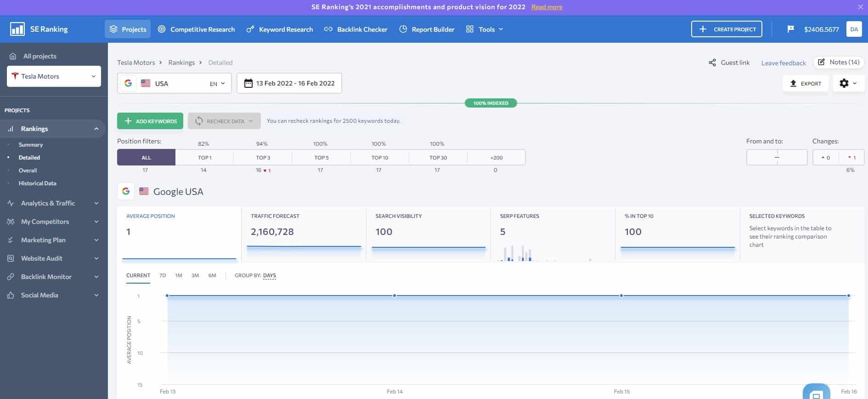Screen dimensions: 868x399
Task: Open the Tesla Motors project dropdown
Action: (x=54, y=76)
